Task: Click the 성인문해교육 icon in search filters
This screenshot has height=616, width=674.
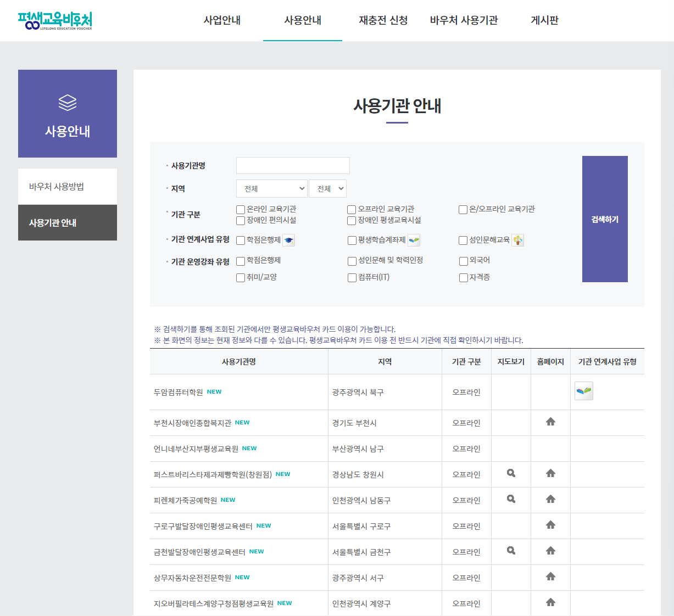Action: (x=517, y=240)
